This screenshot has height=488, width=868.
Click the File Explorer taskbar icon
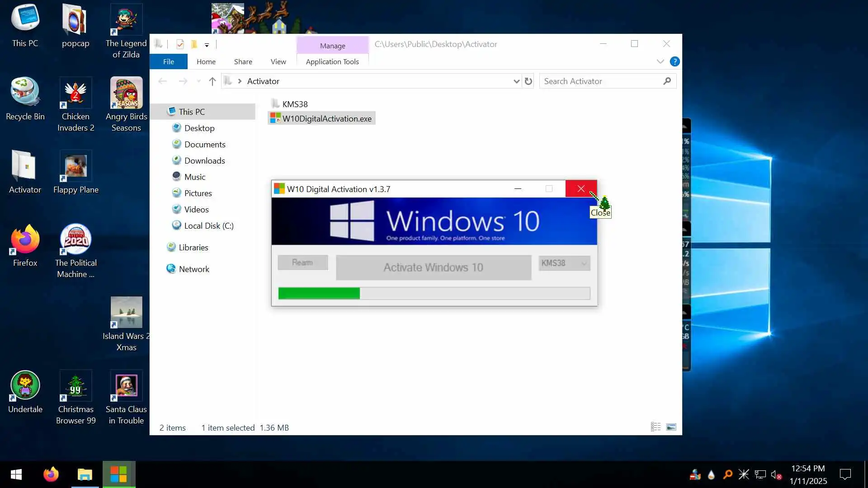(85, 474)
